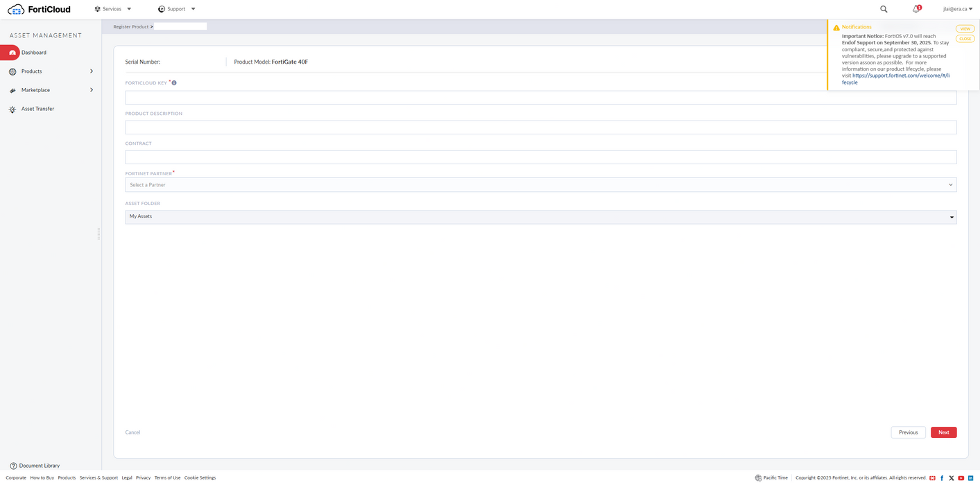Click the warning triangle in Notifications
The height and width of the screenshot is (485, 980).
point(836,27)
